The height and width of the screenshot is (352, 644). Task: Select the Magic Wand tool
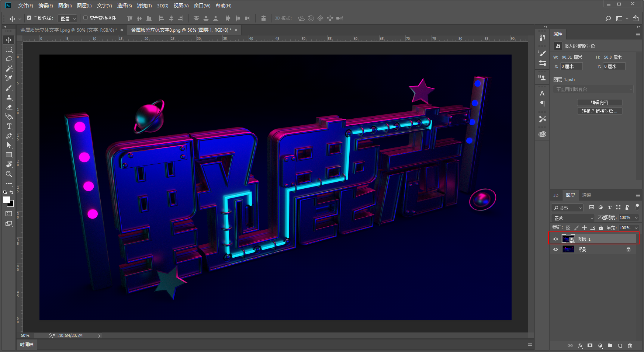(9, 69)
